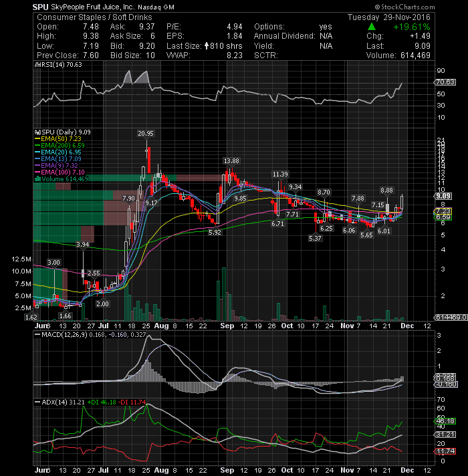Click the Bid price 9.20
The width and height of the screenshot is (468, 476).
click(x=147, y=46)
